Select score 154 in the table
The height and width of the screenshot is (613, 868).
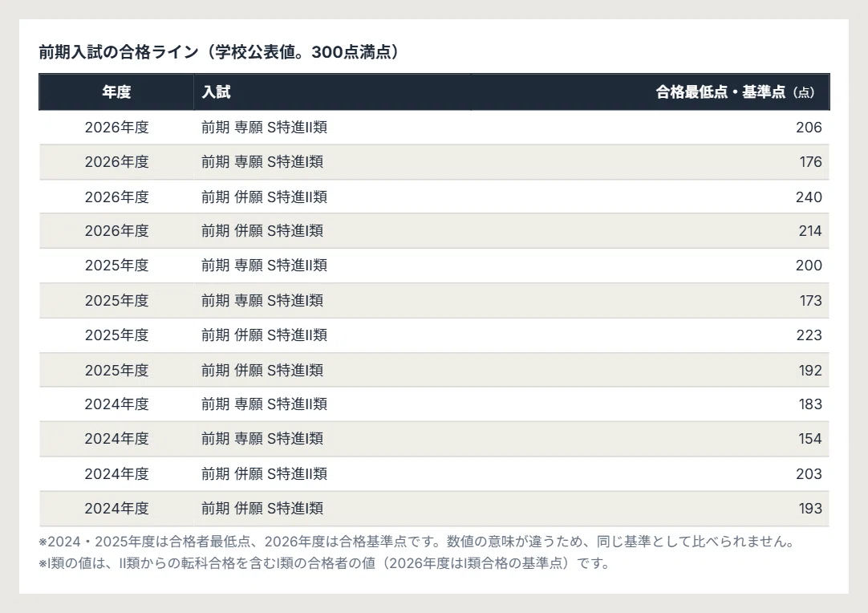pos(810,439)
